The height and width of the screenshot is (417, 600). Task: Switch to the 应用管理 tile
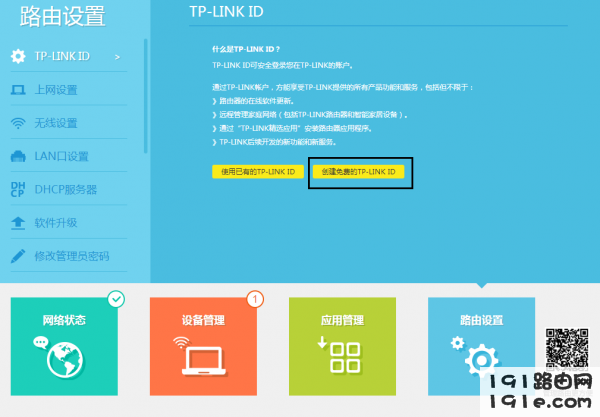[x=342, y=346]
